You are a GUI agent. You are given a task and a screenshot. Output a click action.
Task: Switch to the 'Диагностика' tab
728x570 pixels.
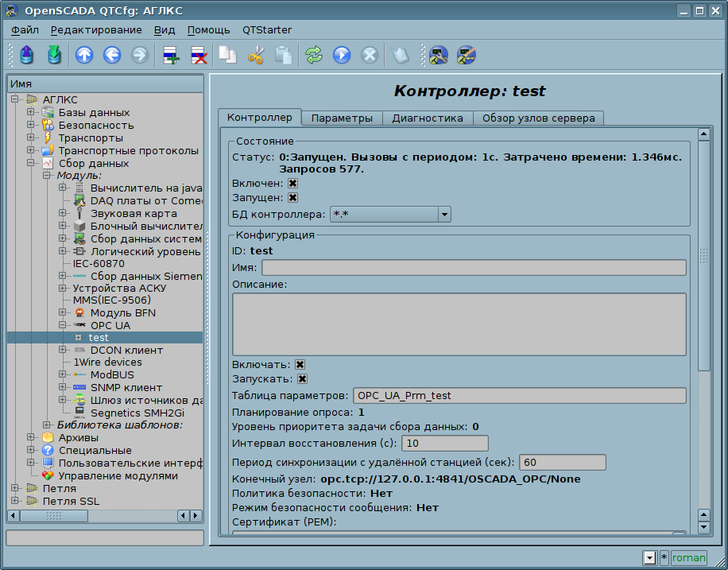pos(428,118)
